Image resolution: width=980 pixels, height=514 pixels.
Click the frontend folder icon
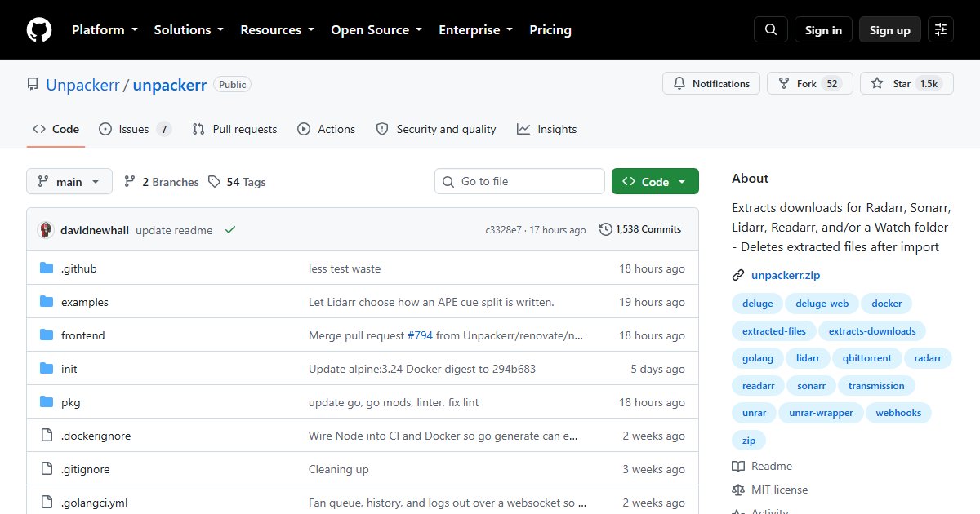47,335
